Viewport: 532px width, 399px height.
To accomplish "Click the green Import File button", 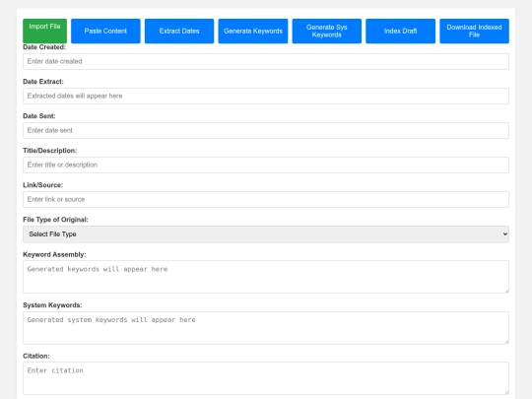I will point(44,31).
